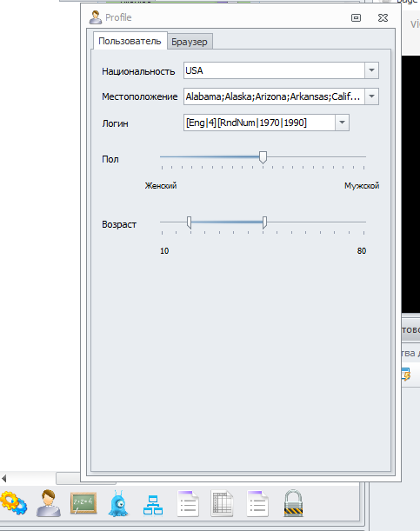Click the Пол gender slider handle
The height and width of the screenshot is (531, 420).
click(263, 157)
